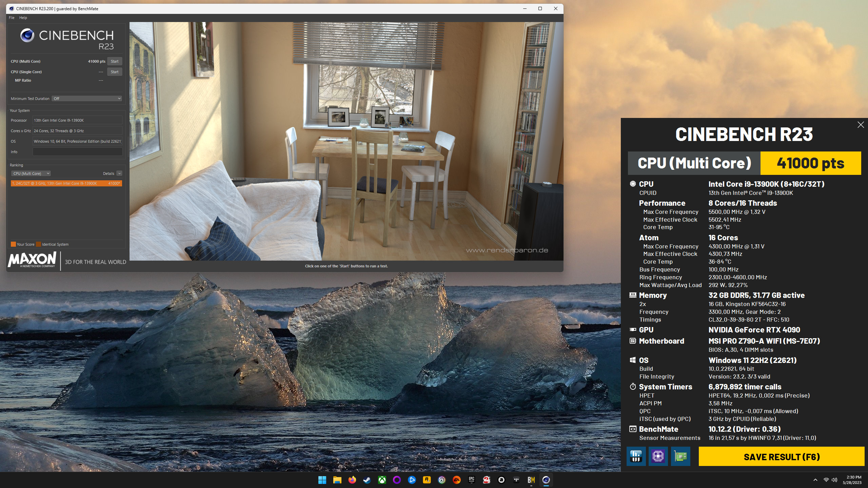
Task: Open Guild Wars 2 from the taskbar
Action: (486, 480)
